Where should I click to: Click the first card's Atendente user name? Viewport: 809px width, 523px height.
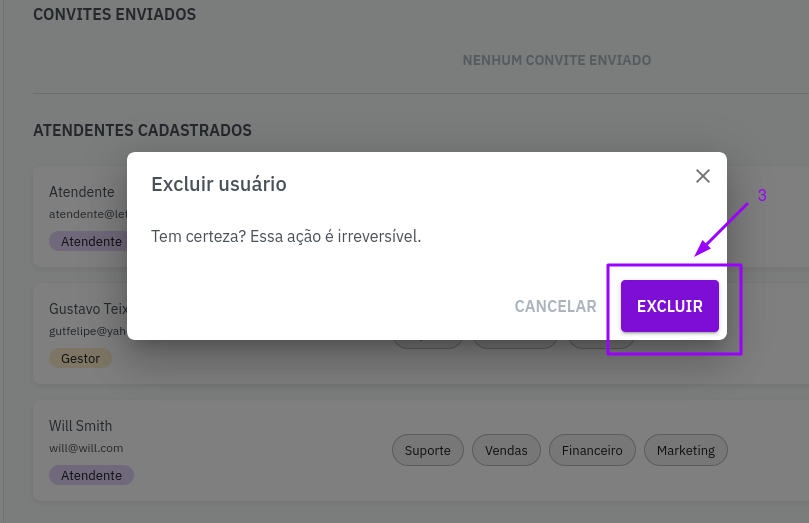pos(82,192)
